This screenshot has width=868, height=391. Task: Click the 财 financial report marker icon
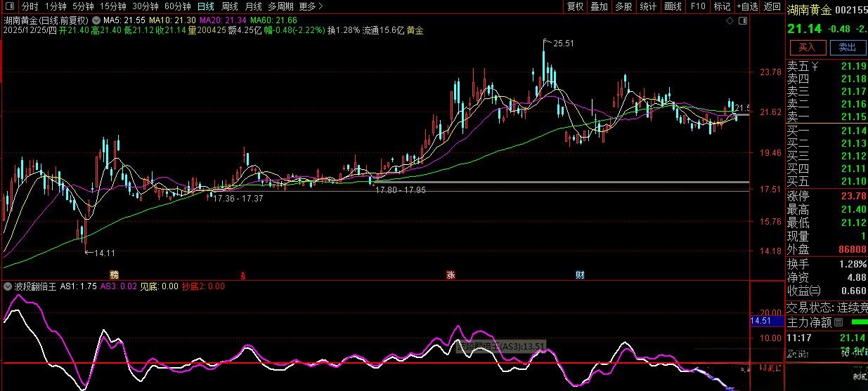click(x=581, y=274)
